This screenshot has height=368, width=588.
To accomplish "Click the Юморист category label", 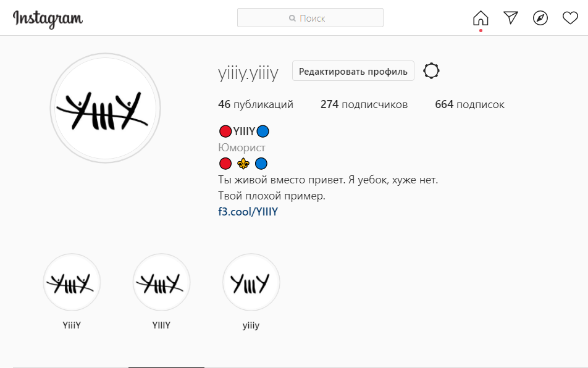I will [241, 148].
